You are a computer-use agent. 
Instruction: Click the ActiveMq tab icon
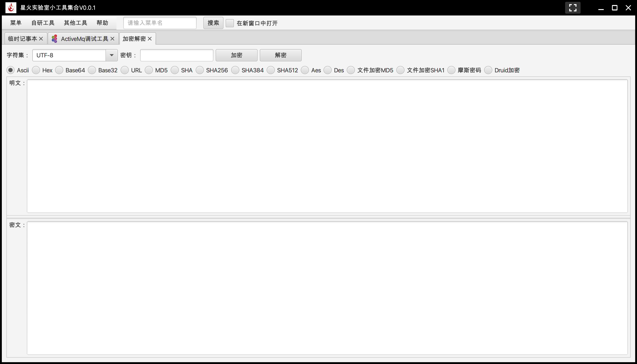55,39
